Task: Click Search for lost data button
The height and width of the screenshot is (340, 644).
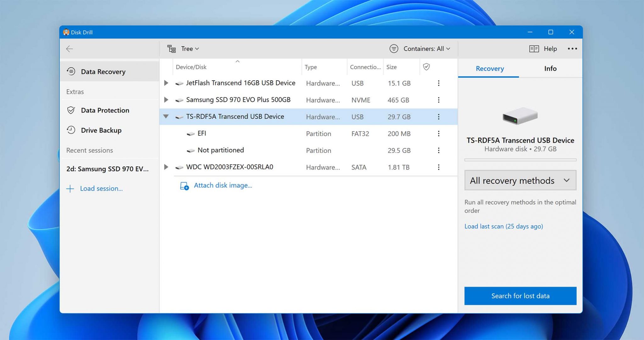Action: [x=520, y=296]
